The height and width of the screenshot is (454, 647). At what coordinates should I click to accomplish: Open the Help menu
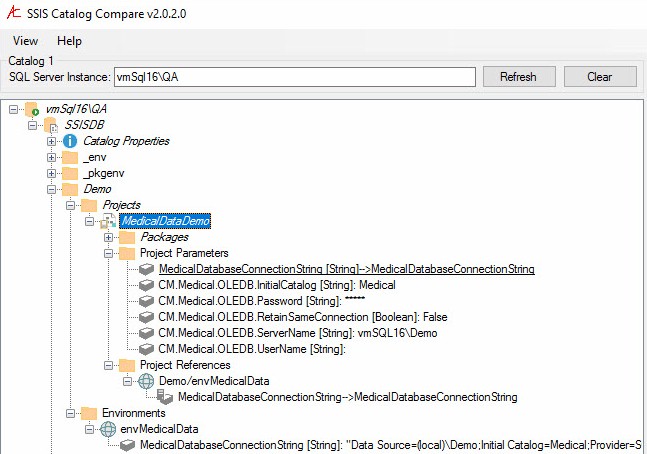click(x=69, y=41)
